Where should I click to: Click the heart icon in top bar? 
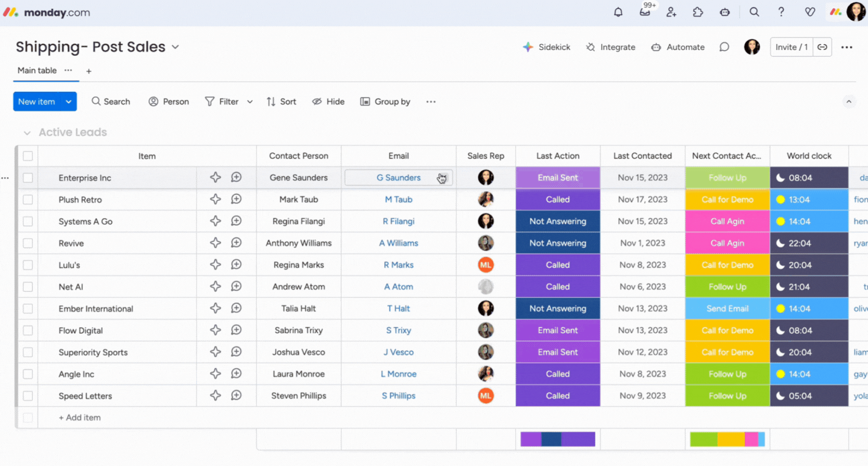coord(810,12)
